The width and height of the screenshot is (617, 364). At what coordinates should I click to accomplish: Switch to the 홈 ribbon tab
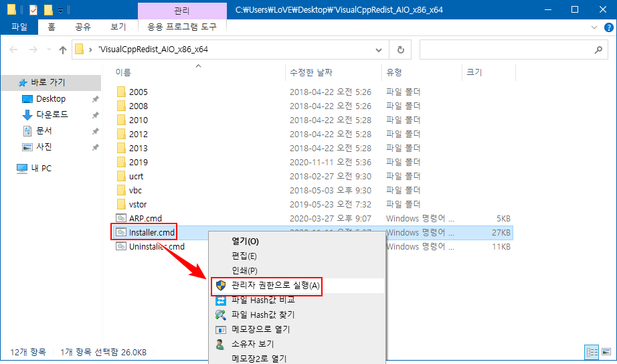[x=52, y=27]
